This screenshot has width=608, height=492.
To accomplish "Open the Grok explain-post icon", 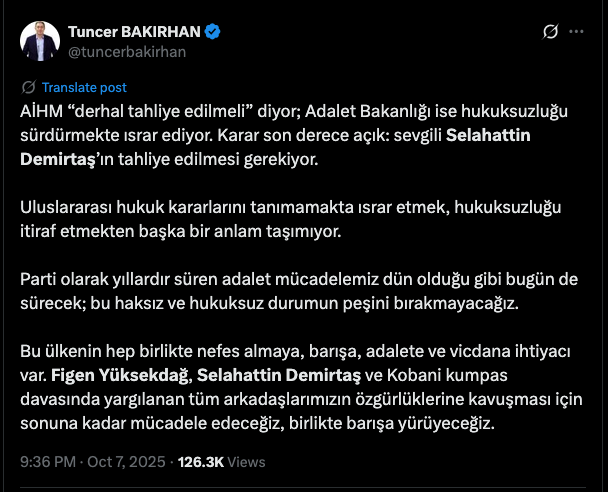I will [549, 32].
